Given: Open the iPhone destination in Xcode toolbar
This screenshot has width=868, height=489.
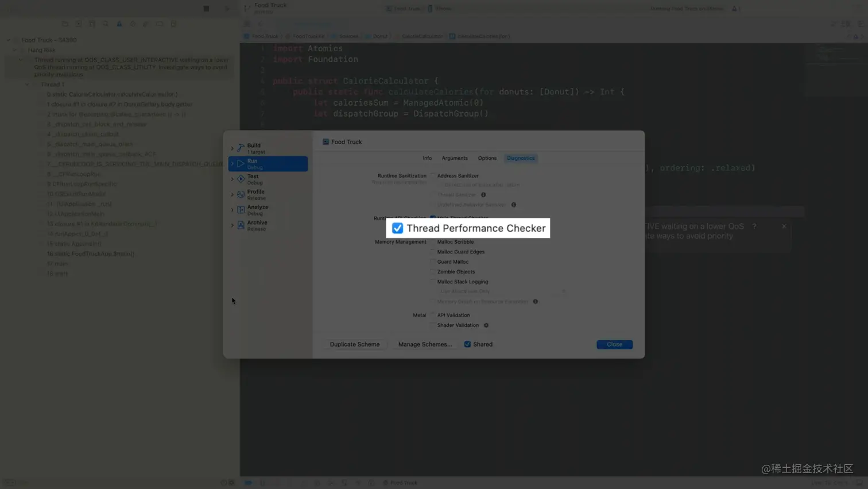Looking at the screenshot, I should point(440,9).
